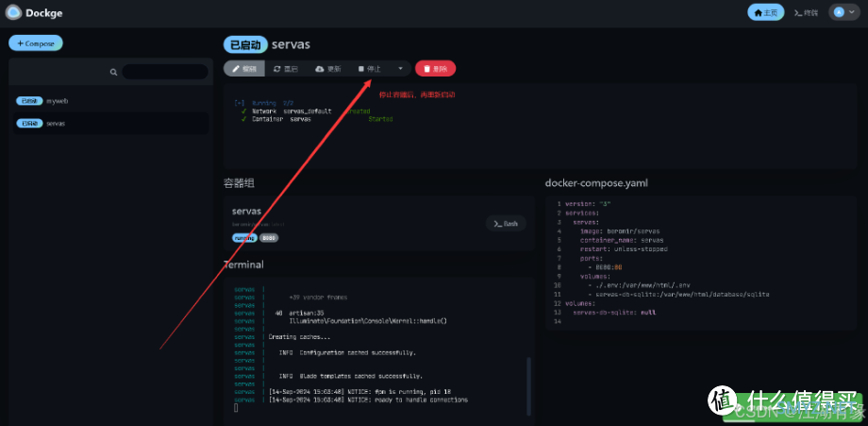The width and height of the screenshot is (868, 426).
Task: Click the 已启动 status badge by title
Action: (x=246, y=44)
